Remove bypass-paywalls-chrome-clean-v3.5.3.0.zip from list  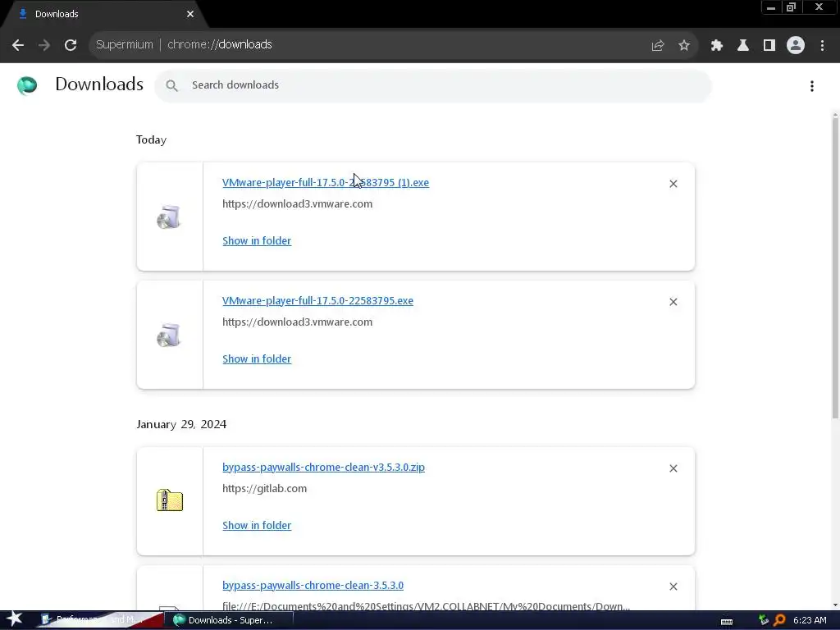pyautogui.click(x=673, y=468)
